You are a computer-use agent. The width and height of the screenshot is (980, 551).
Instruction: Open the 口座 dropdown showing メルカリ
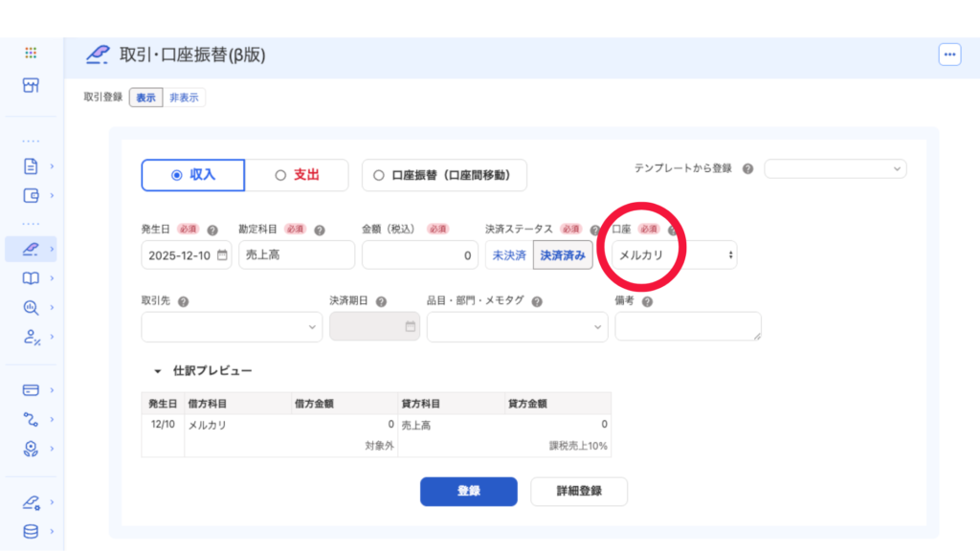[675, 255]
